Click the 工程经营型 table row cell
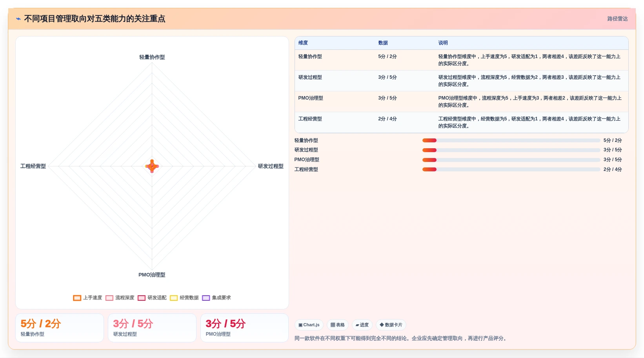The height and width of the screenshot is (358, 644). (310, 119)
